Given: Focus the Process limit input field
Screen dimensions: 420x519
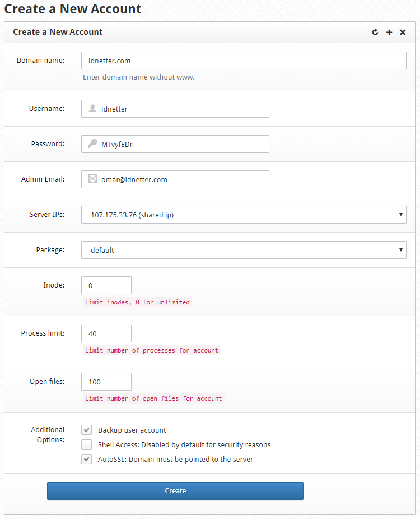Looking at the screenshot, I should pos(106,333).
